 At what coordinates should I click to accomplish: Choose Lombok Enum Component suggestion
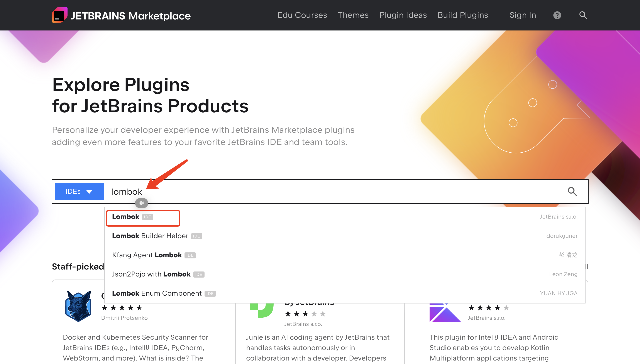[x=157, y=293]
